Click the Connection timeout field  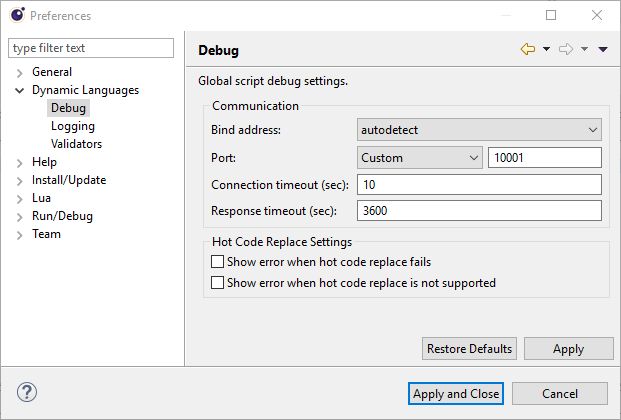[479, 185]
